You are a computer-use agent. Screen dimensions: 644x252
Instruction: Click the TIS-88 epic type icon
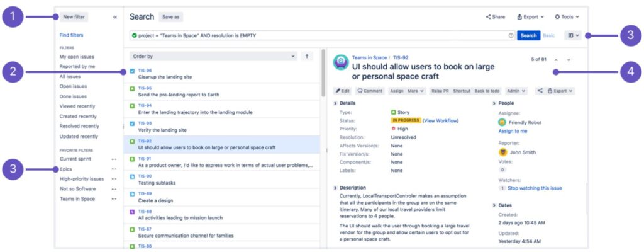click(132, 212)
